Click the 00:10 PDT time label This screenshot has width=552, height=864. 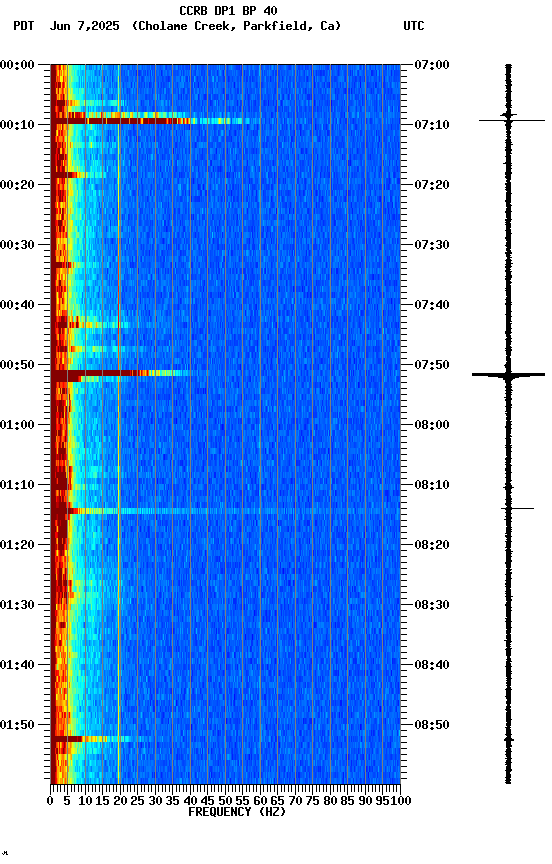[x=17, y=125]
